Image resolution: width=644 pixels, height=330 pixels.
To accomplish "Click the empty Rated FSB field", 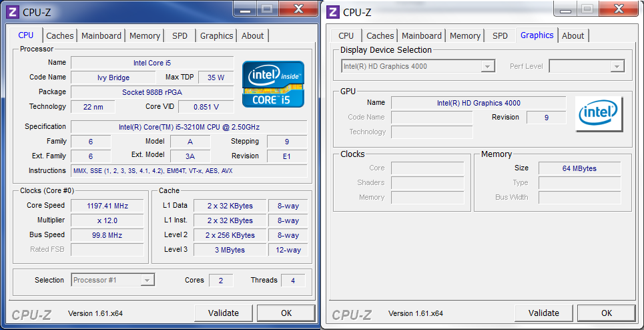I will click(107, 249).
